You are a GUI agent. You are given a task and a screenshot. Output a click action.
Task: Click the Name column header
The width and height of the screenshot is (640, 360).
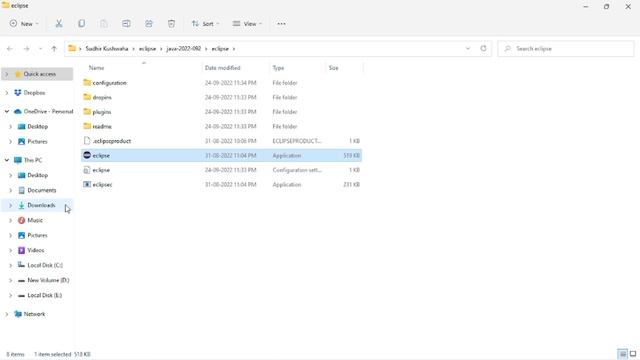97,68
